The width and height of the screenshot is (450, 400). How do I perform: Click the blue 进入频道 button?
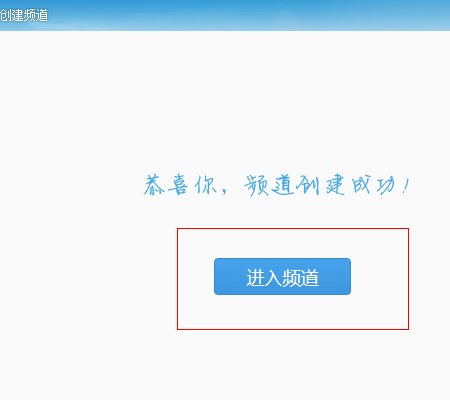282,276
